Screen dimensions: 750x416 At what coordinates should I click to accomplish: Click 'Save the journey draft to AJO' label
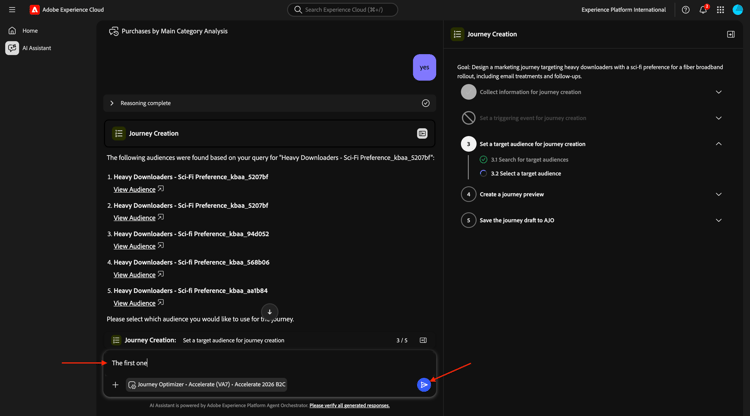[517, 220]
